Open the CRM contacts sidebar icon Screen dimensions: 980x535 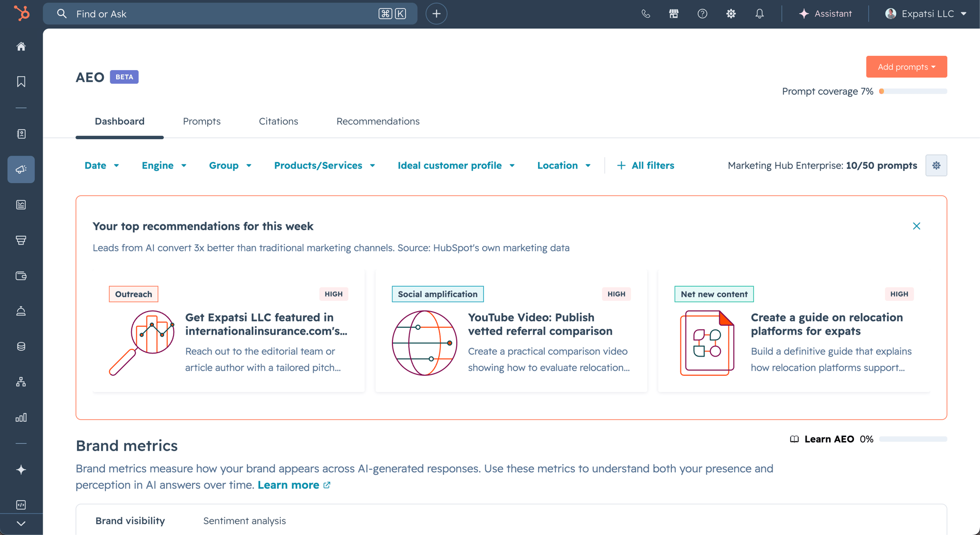point(21,134)
